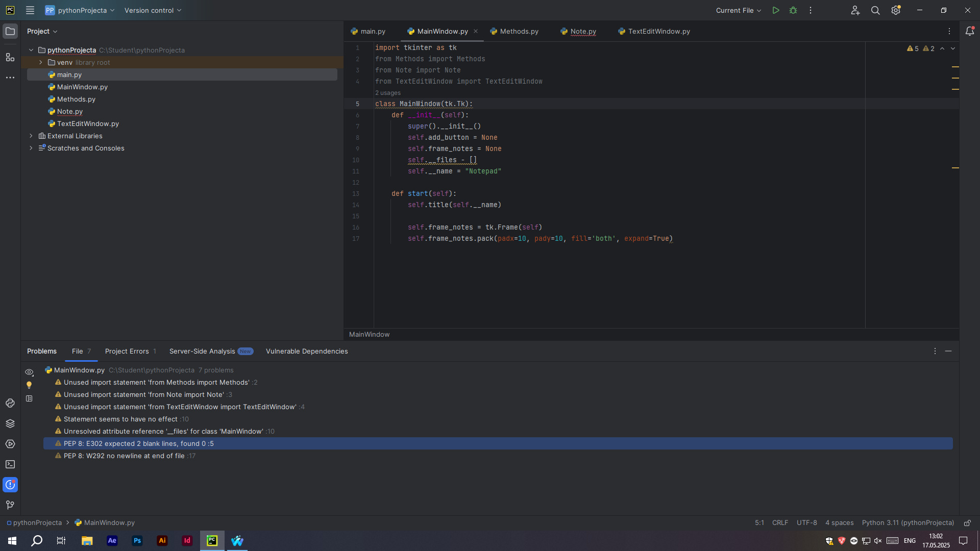Select the 'Statement seems to have no effect' warning
The width and height of the screenshot is (980, 551).
(120, 419)
